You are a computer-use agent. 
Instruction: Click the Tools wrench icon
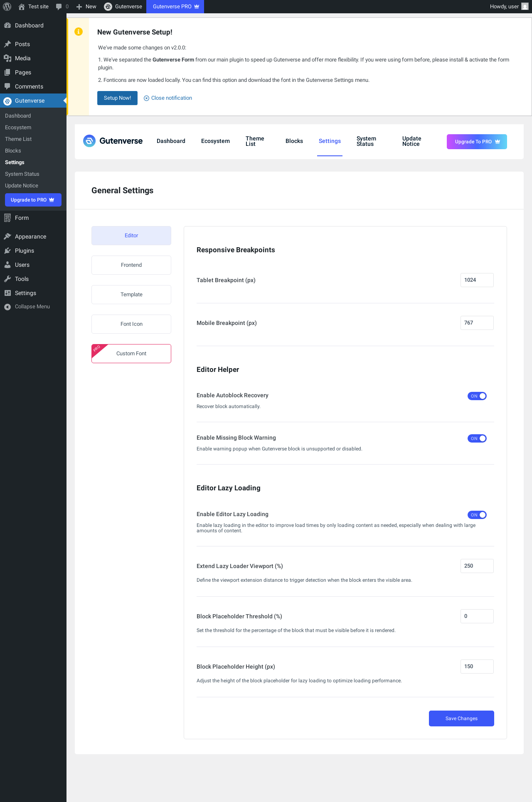click(x=7, y=279)
